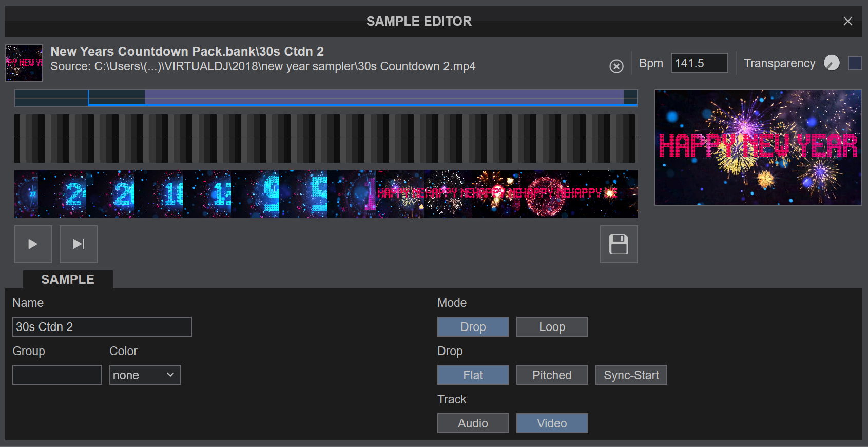This screenshot has height=447, width=868.
Task: Click the sample icon thumbnail beside the title
Action: point(24,63)
